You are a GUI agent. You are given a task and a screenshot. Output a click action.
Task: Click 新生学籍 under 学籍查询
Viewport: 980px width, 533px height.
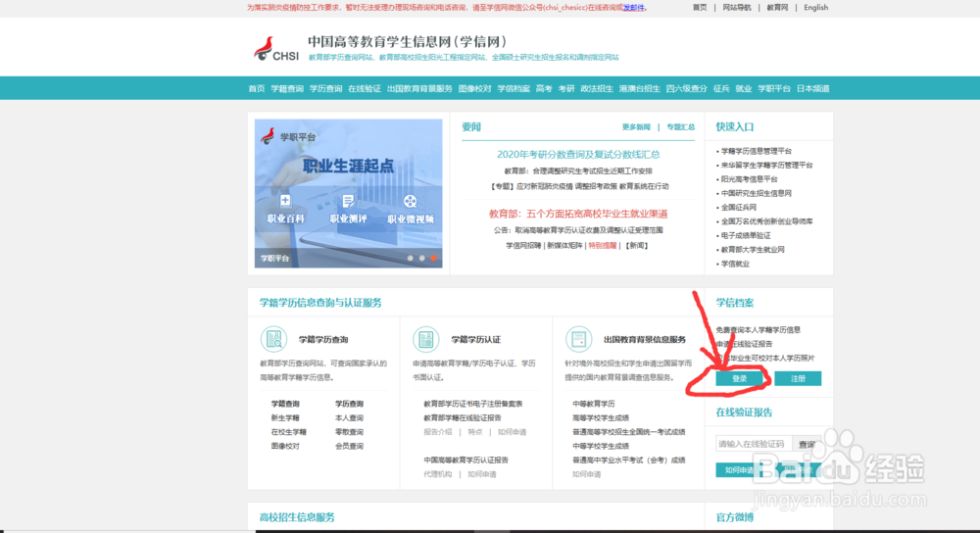[285, 418]
